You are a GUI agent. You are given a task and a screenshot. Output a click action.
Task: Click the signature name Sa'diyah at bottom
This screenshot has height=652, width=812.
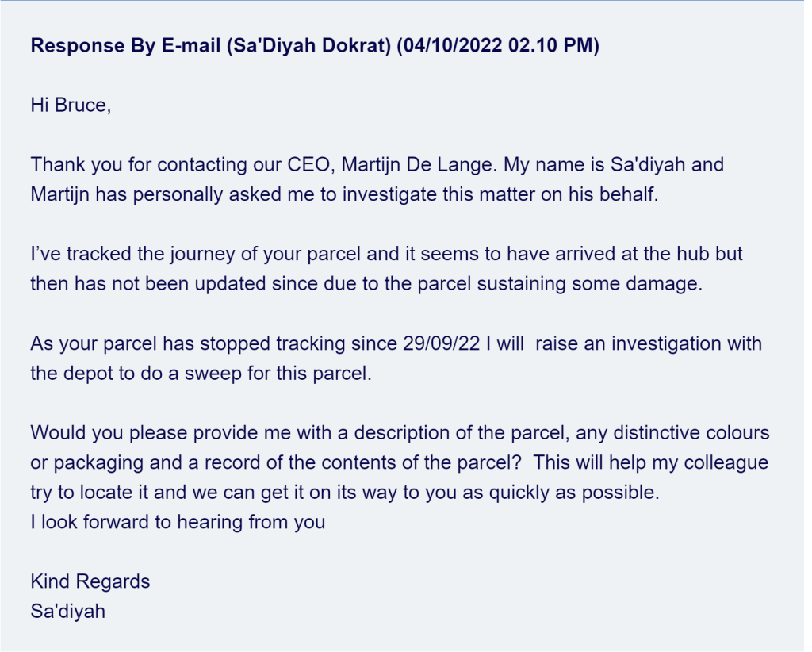coord(67,611)
